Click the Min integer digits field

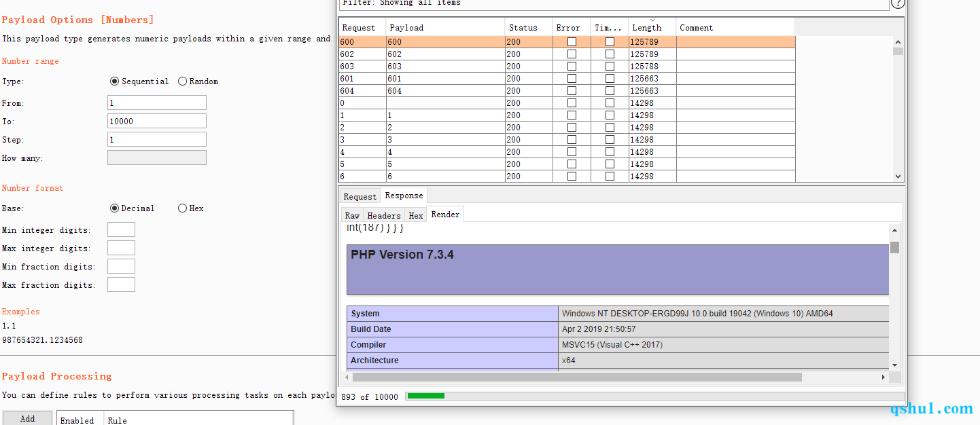click(x=121, y=229)
